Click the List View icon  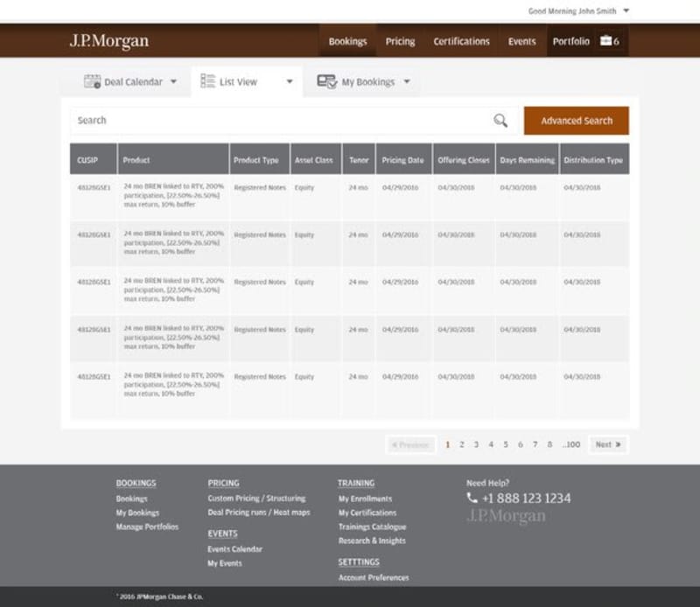(x=207, y=81)
